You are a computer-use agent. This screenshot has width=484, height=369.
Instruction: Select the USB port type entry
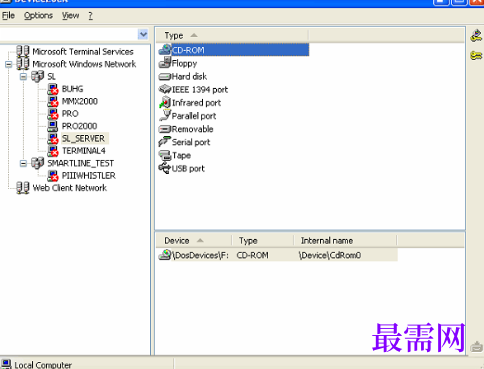click(188, 169)
